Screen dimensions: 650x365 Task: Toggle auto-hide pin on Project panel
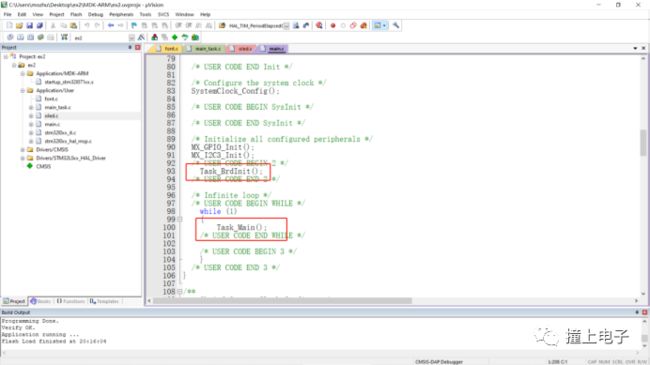tap(130, 47)
